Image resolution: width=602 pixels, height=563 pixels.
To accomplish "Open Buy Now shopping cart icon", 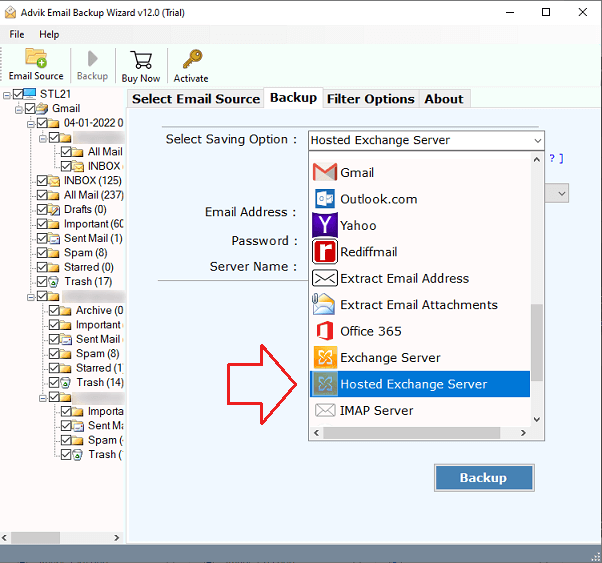I will (141, 60).
